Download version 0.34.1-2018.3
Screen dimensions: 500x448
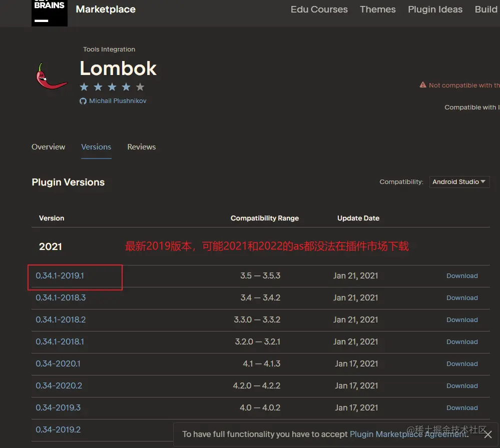pos(462,298)
